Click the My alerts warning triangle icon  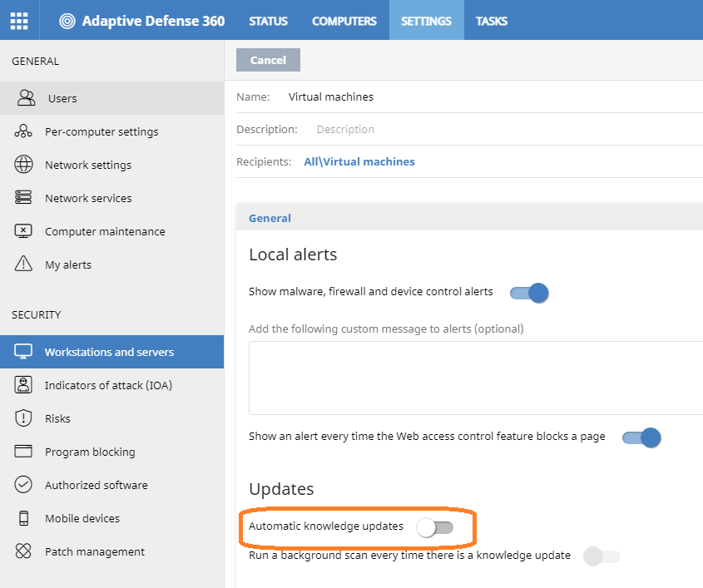pyautogui.click(x=23, y=264)
